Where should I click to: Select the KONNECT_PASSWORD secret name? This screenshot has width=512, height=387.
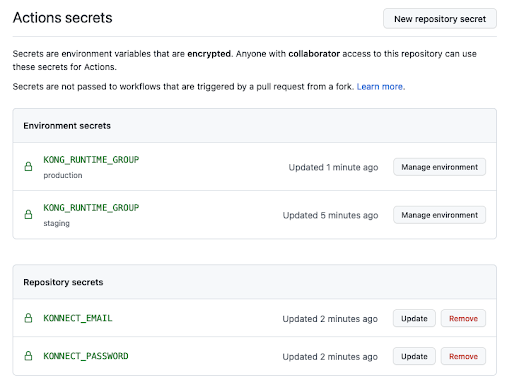pos(86,356)
